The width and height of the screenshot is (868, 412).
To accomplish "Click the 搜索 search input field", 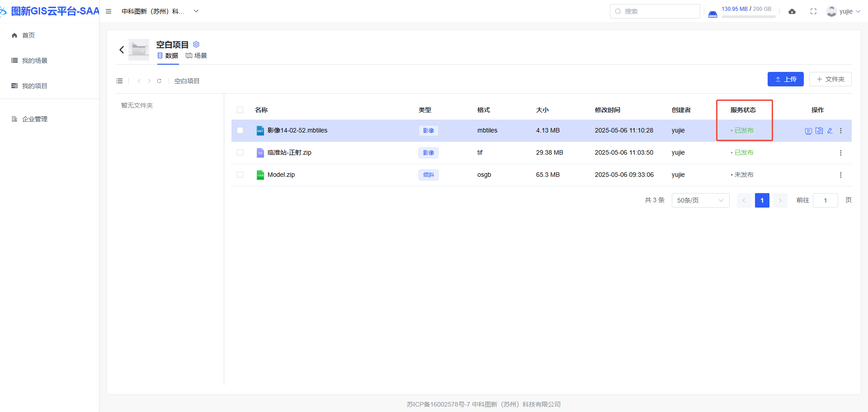I will (x=655, y=11).
